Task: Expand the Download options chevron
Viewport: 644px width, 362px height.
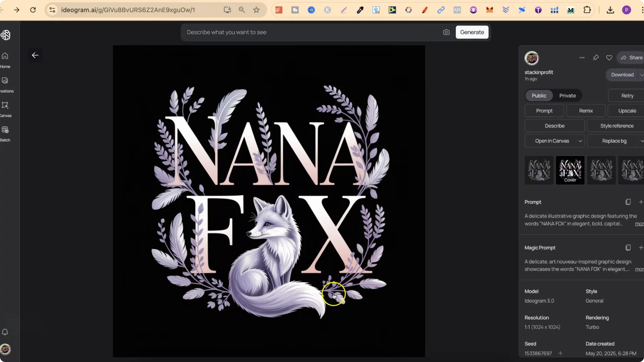Action: click(642, 75)
